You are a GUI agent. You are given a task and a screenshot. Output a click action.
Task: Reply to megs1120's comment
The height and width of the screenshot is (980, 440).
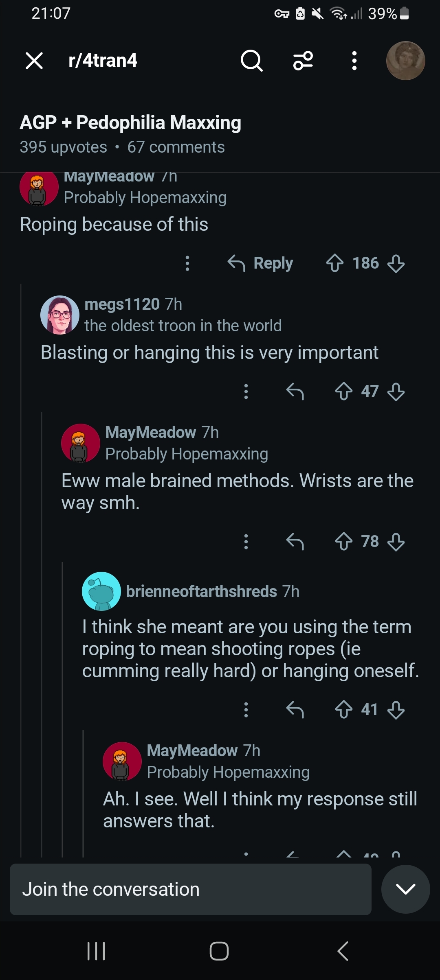(295, 392)
